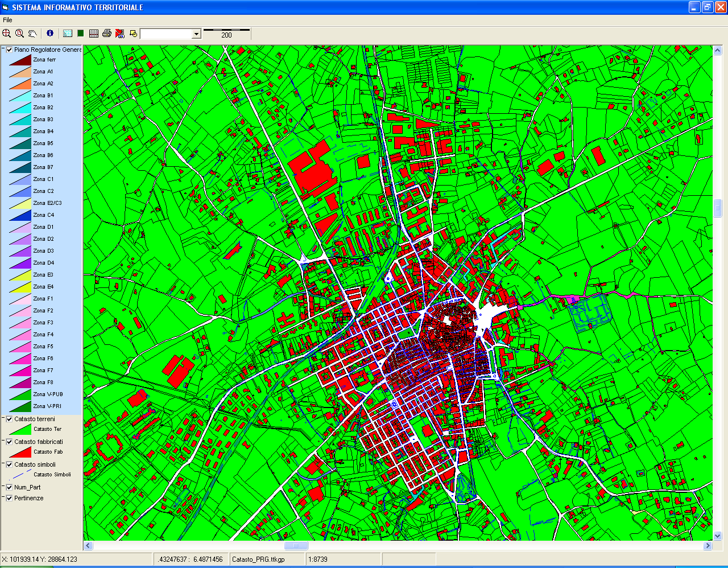Toggle the Num_Part layer checkbox
This screenshot has width=728, height=568.
[10, 487]
